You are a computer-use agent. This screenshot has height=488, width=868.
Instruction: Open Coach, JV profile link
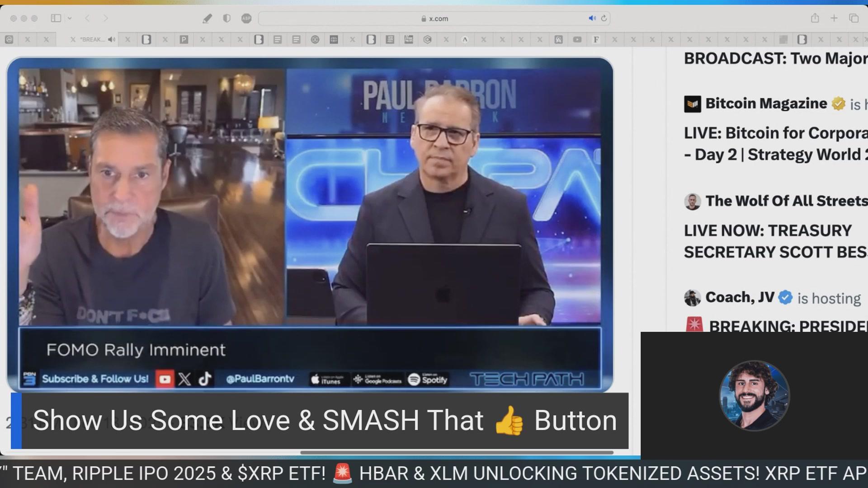740,297
